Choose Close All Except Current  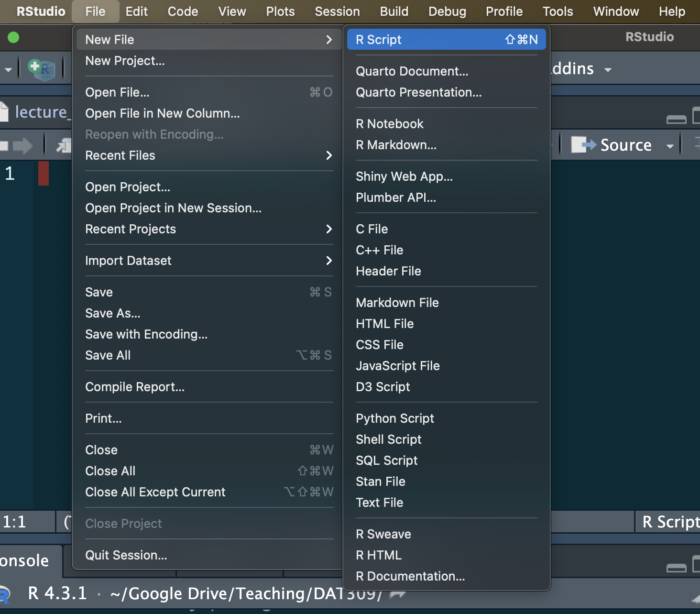(209, 492)
